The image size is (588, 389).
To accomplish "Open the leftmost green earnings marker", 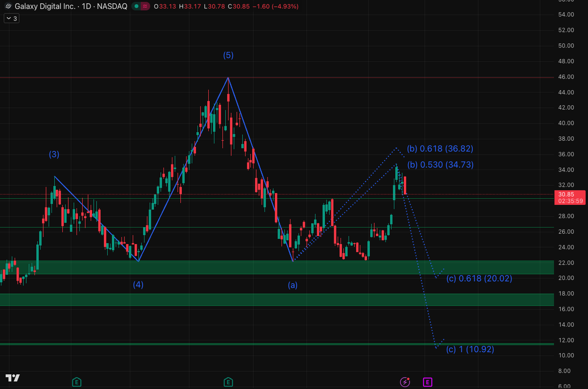I will (x=76, y=381).
